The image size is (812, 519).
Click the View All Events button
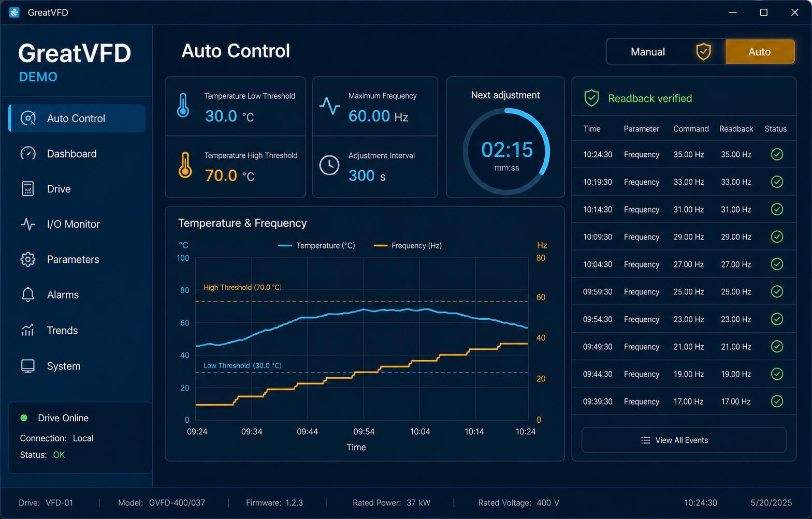pyautogui.click(x=684, y=440)
